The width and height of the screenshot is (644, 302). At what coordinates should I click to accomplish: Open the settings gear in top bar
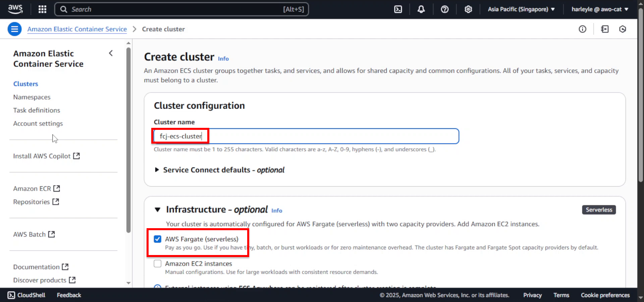[468, 9]
